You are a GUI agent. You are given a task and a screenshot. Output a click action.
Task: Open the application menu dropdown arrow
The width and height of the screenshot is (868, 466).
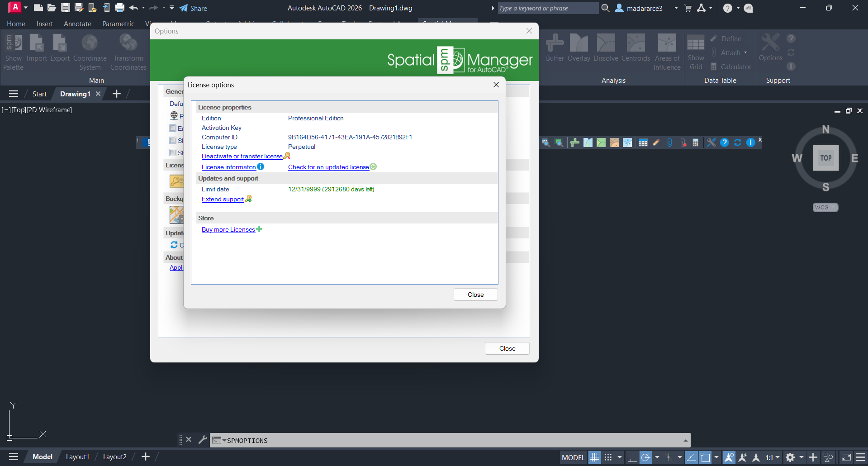pos(26,8)
